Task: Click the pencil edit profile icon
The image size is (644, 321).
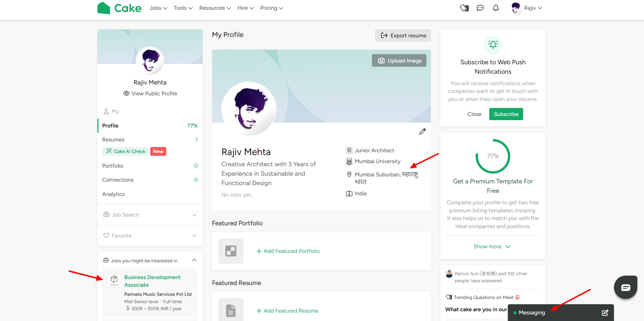Action: click(x=423, y=131)
